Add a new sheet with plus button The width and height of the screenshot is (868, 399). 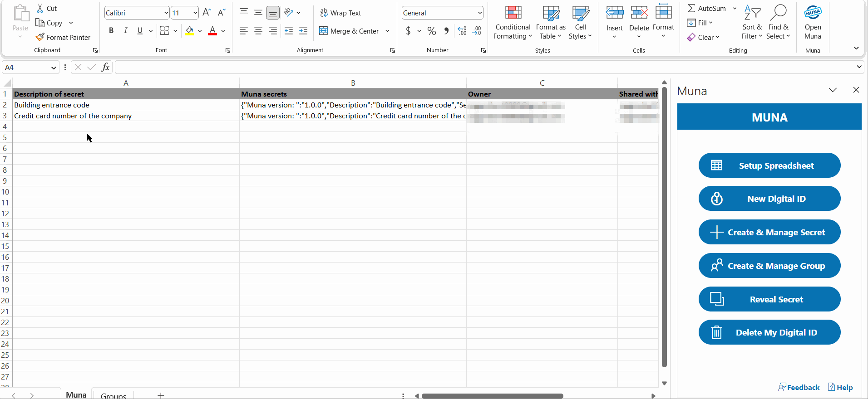[161, 395]
